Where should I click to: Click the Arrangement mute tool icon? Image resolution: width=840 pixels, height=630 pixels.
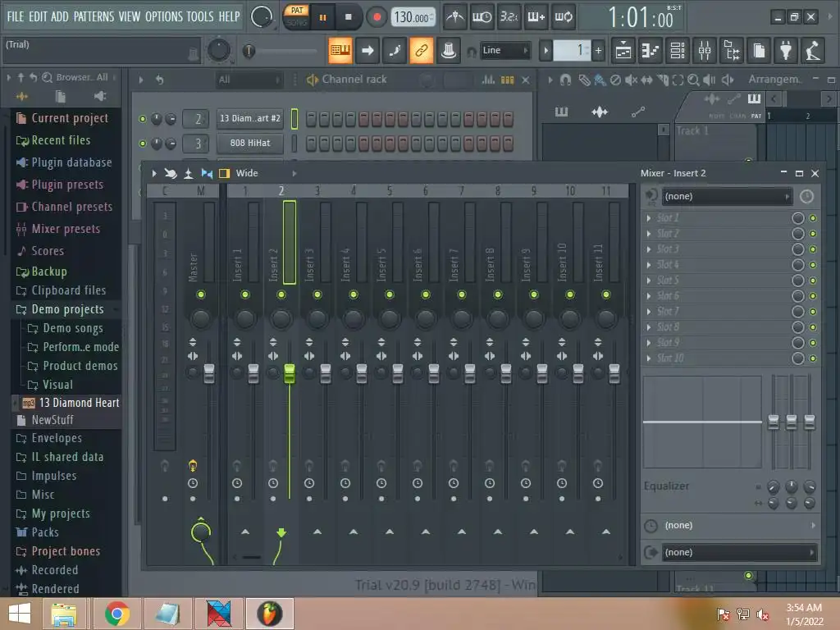(x=631, y=80)
